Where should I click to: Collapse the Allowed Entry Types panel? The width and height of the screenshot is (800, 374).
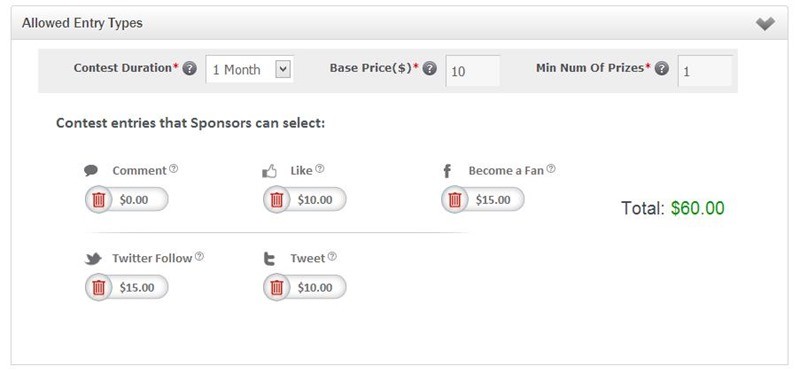click(765, 23)
